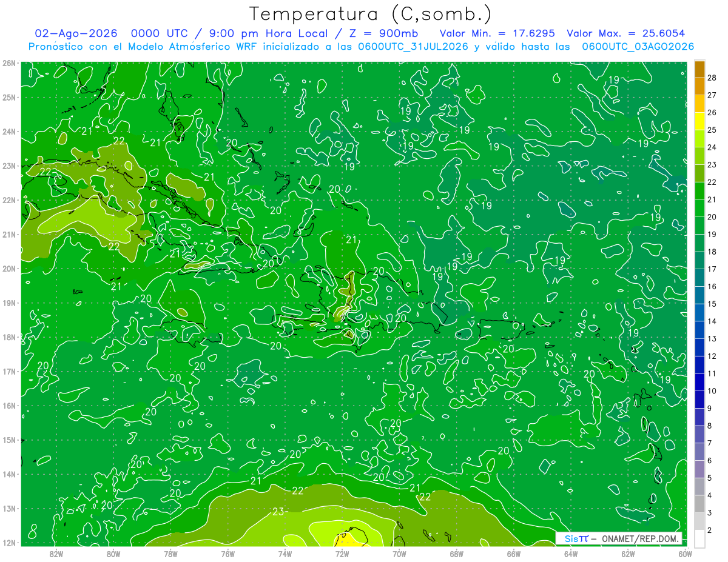Click the 68W longitude axis label
This screenshot has height=562, width=728.
(456, 554)
